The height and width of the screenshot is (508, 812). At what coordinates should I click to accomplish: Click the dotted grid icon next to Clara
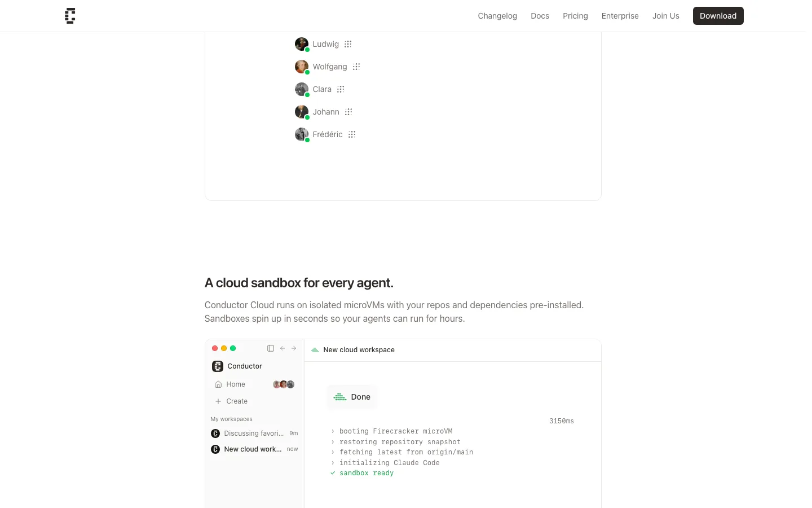(341, 89)
